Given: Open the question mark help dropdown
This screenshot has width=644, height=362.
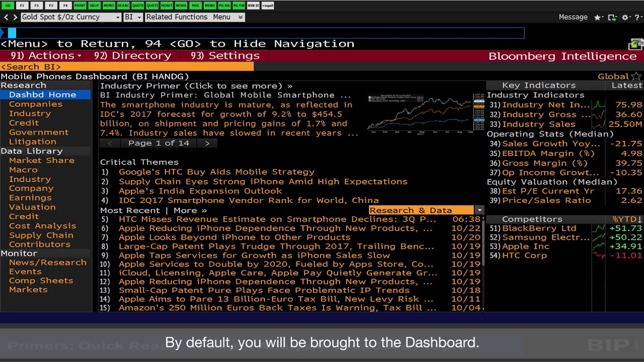Looking at the screenshot, I should click(638, 17).
